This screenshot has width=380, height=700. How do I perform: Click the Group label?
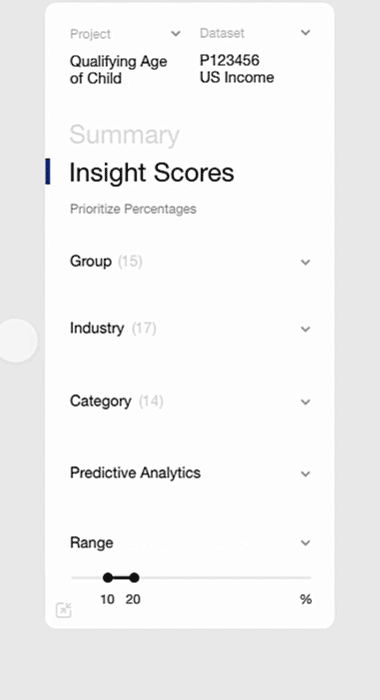coord(91,261)
